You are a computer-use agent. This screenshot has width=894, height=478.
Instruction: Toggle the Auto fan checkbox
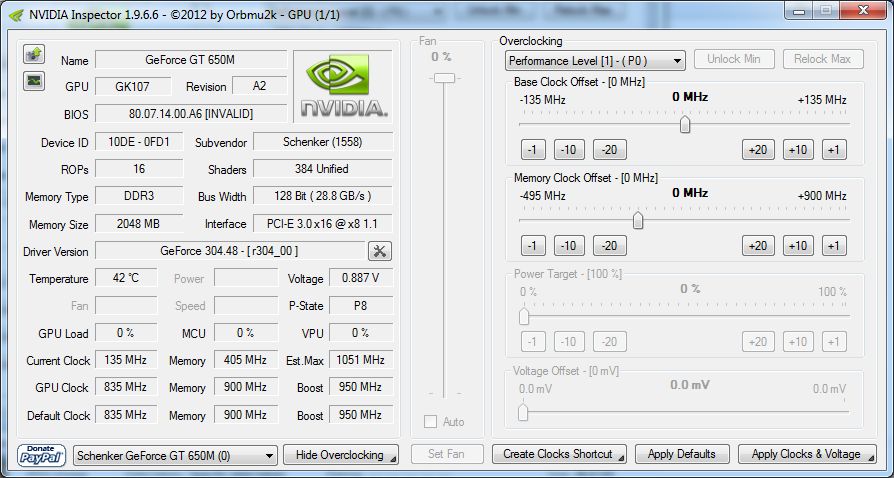coord(430,422)
